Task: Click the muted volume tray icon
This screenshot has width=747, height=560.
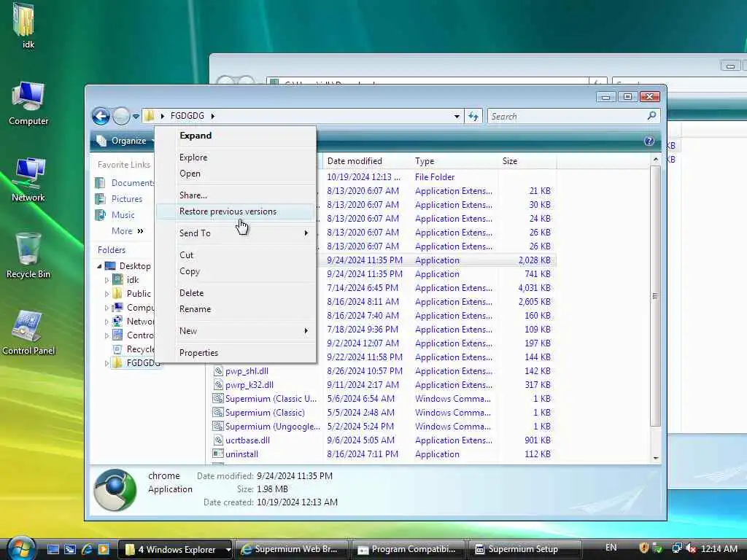Action: tap(691, 548)
